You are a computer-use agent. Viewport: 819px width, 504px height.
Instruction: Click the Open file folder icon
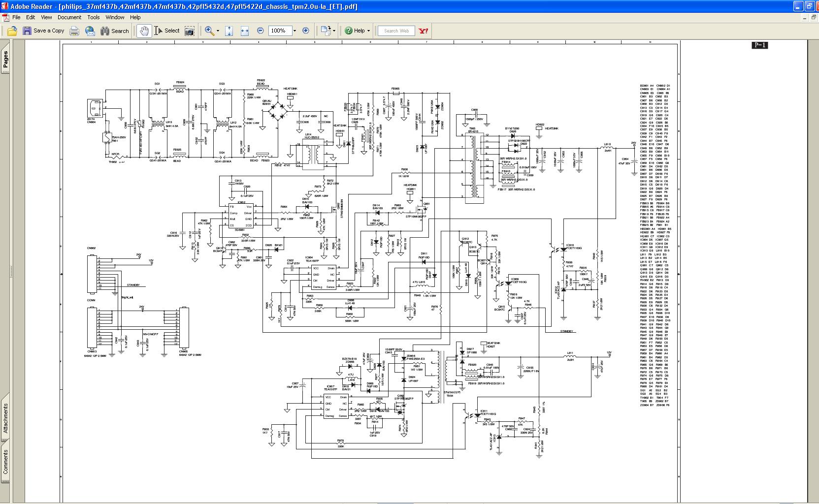click(12, 31)
